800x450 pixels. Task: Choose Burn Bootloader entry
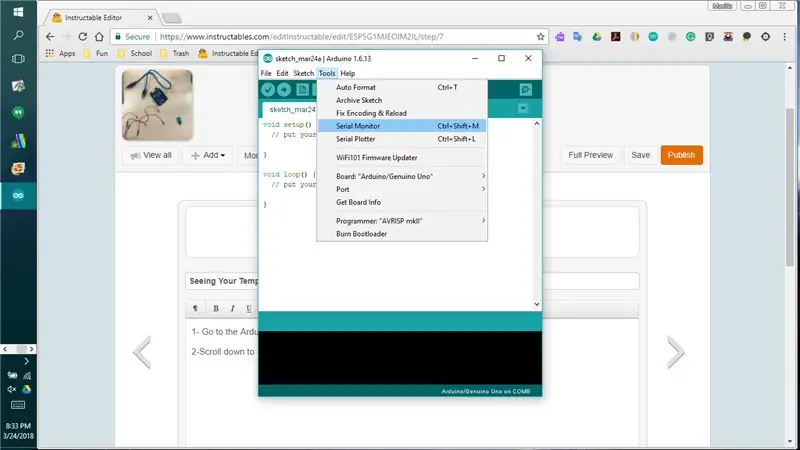tap(402, 234)
